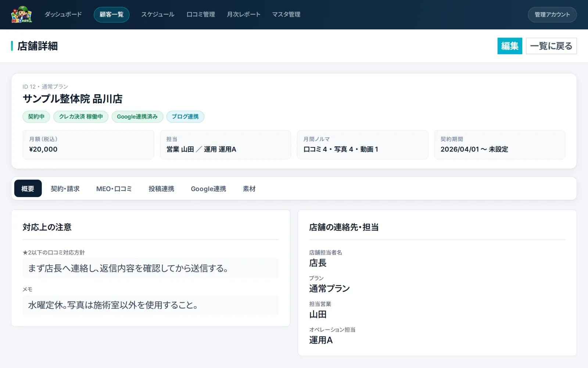Click the ★2以下の口コミ対応方針 label
Viewport: 588px width, 368px height.
tap(54, 253)
